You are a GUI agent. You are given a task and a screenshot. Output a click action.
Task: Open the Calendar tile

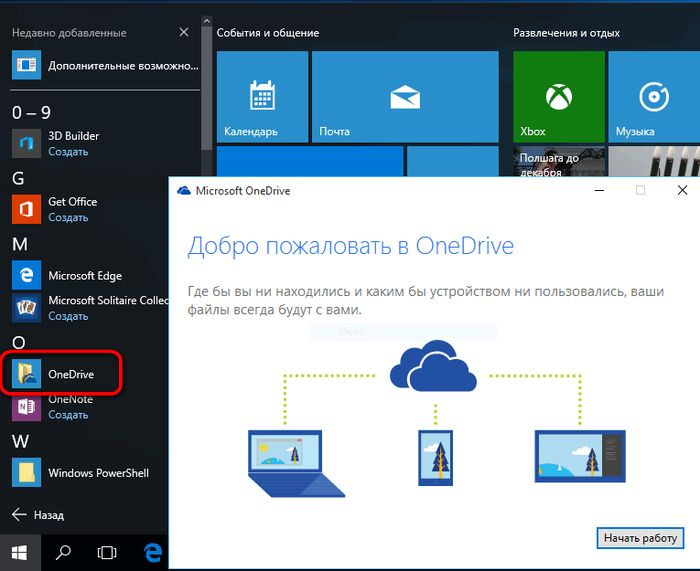[x=260, y=97]
